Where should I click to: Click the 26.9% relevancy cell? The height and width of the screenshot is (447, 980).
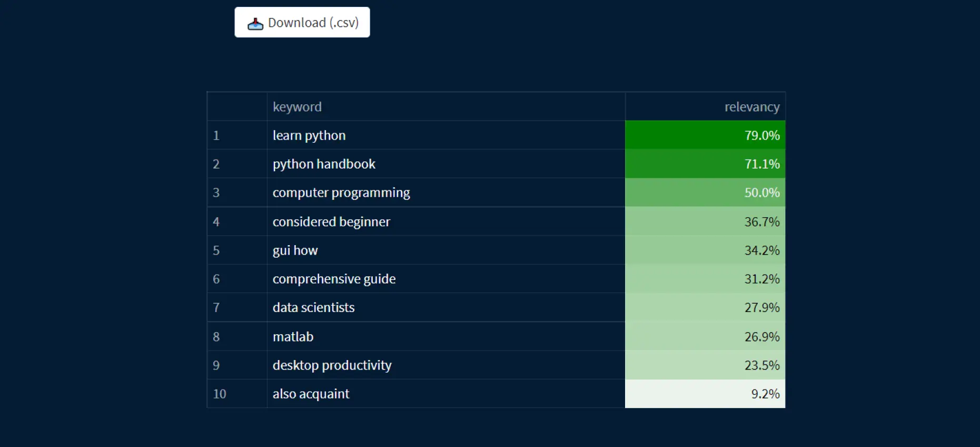point(705,336)
